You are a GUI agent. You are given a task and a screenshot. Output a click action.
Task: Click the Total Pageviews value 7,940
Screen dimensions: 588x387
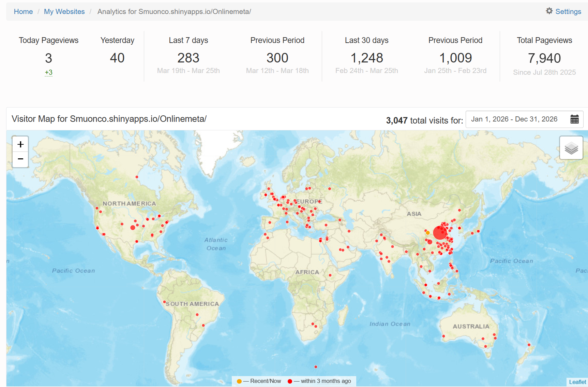tap(544, 58)
